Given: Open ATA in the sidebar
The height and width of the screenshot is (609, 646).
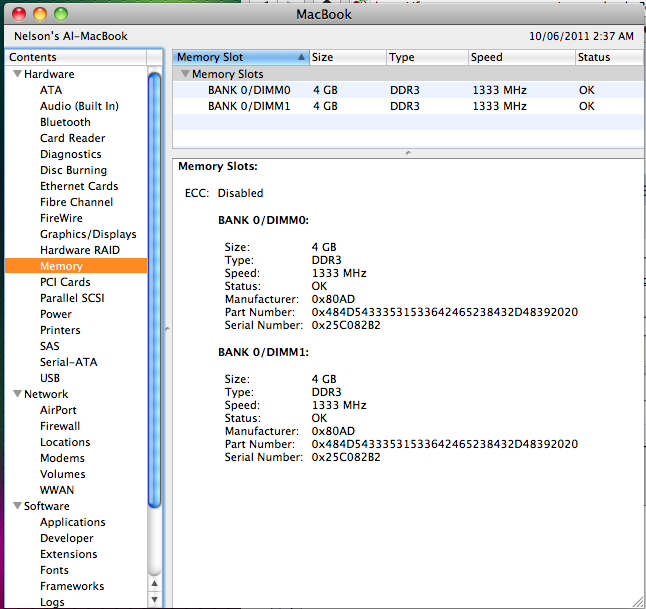Looking at the screenshot, I should pos(51,90).
